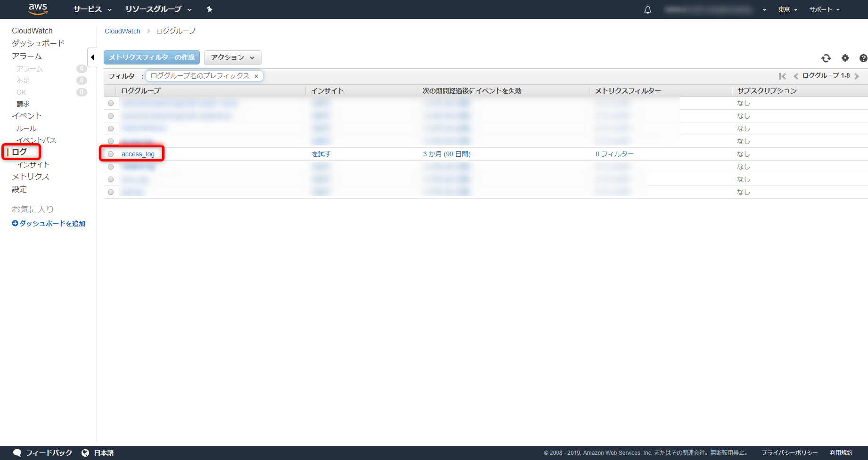Screen dimensions: 868x460
Task: Collapse the CloudWatch sidebar with arrow
Action: click(x=92, y=57)
